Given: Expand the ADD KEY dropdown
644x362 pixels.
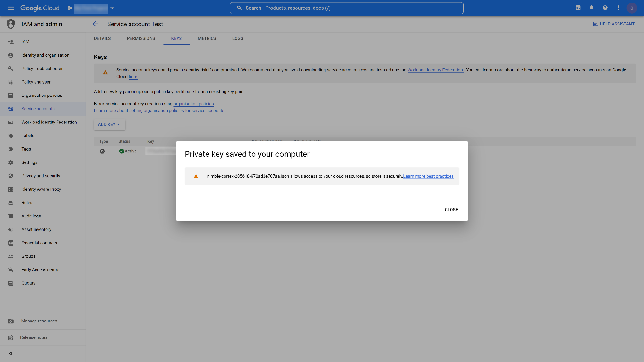Looking at the screenshot, I should (x=109, y=124).
